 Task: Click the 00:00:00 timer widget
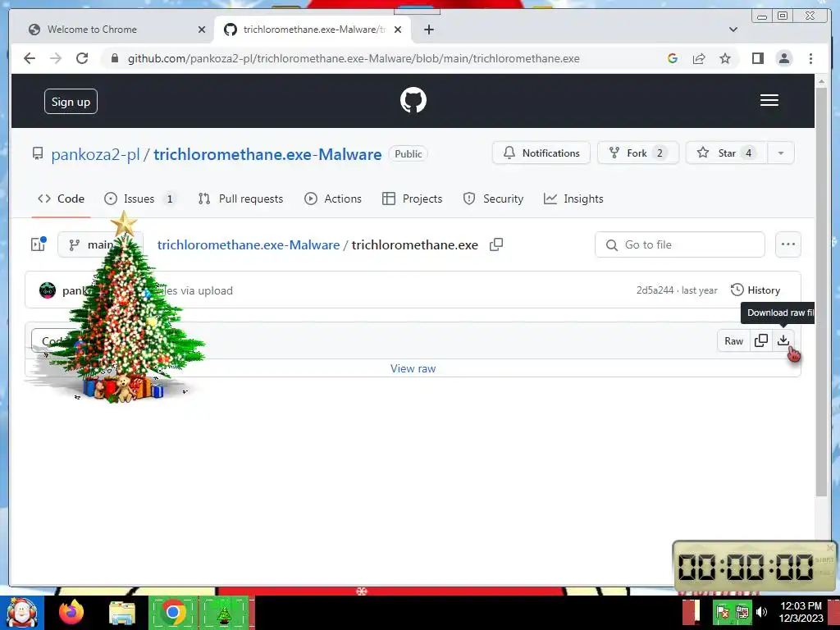tap(753, 566)
